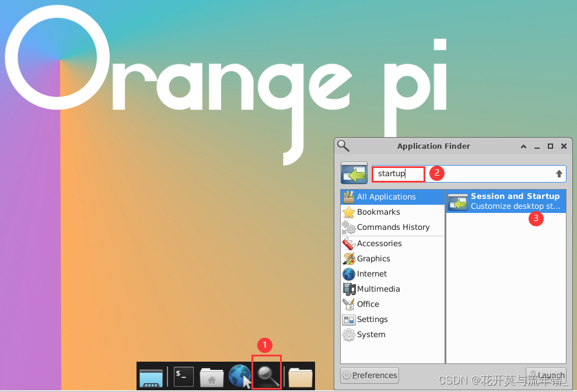The image size is (577, 392).
Task: Choose the Accessories category
Action: click(x=393, y=243)
